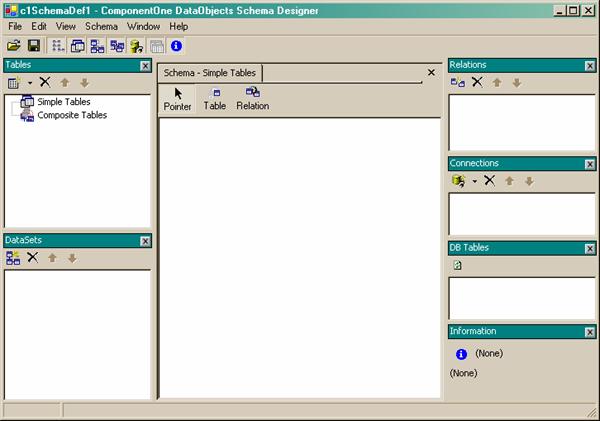
Task: Select Simple Tables in the tree
Action: point(64,102)
